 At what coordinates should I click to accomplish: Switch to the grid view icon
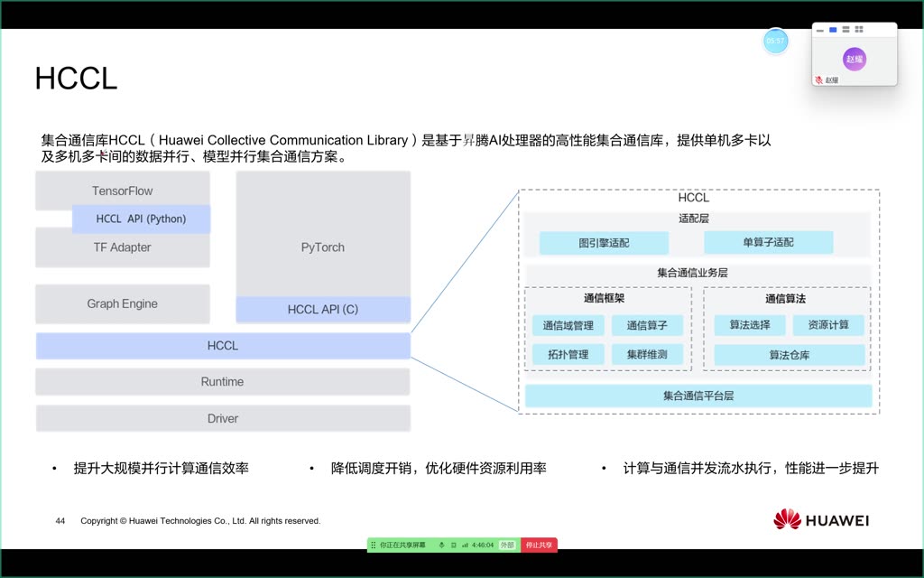pyautogui.click(x=859, y=30)
